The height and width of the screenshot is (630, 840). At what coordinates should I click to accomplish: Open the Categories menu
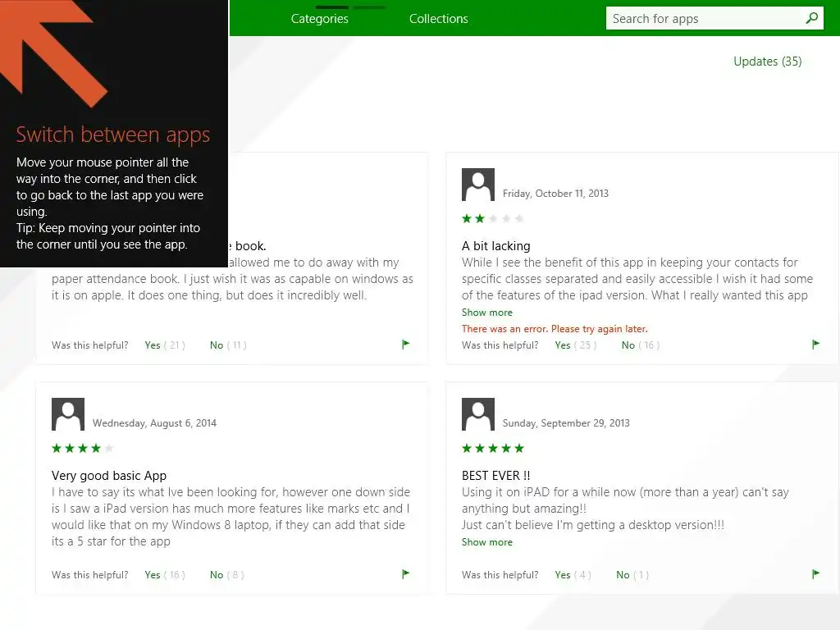pyautogui.click(x=320, y=19)
